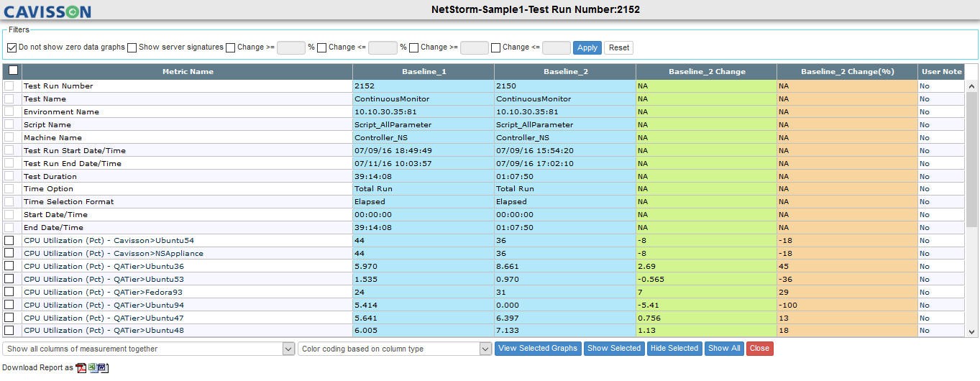980x381 pixels.
Task: Click 'Script Name' row label
Action: coord(47,124)
